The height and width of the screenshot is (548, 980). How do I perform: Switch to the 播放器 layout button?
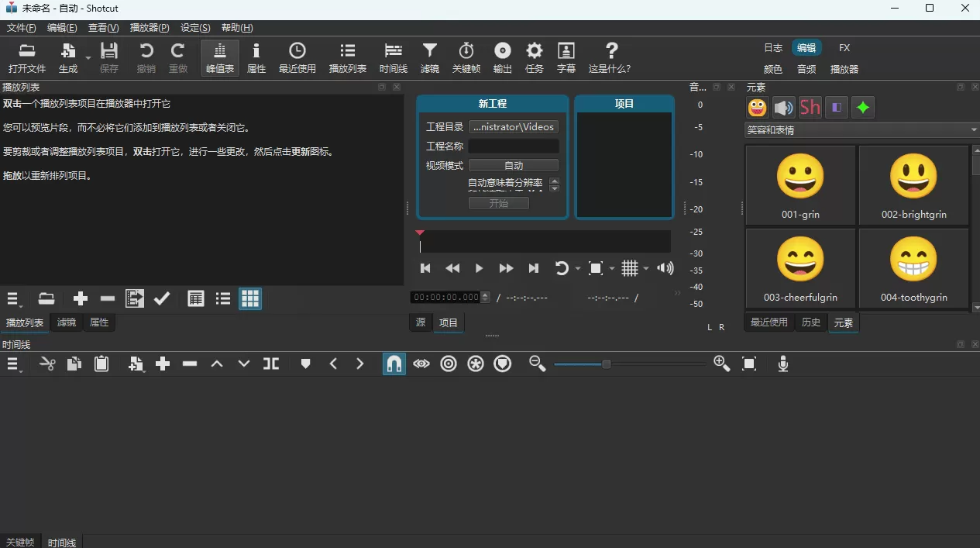pos(844,69)
